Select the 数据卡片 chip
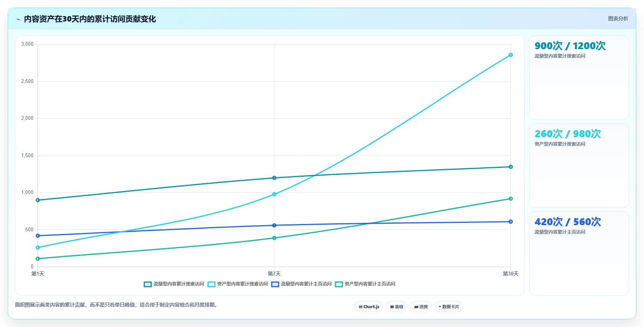 (x=449, y=307)
